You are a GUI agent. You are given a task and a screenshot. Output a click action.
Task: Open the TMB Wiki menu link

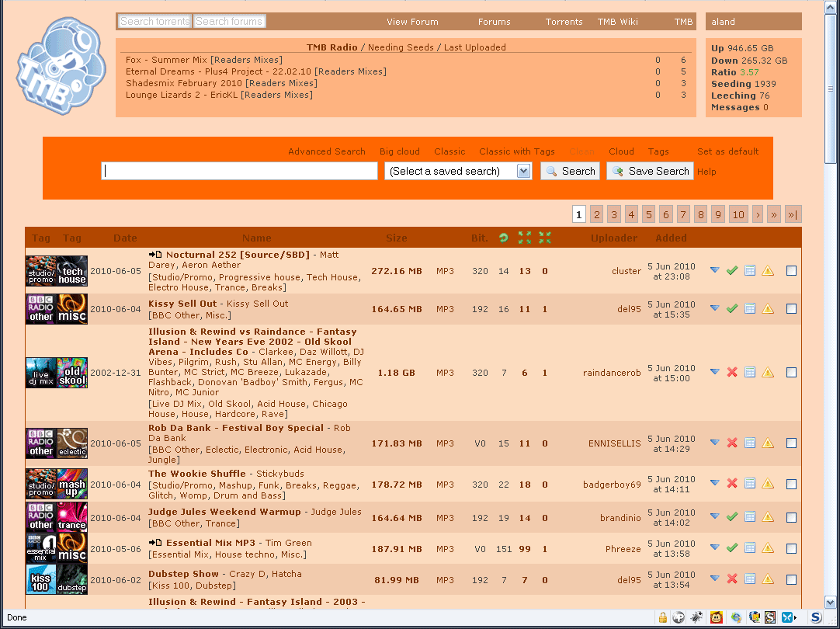tap(617, 22)
